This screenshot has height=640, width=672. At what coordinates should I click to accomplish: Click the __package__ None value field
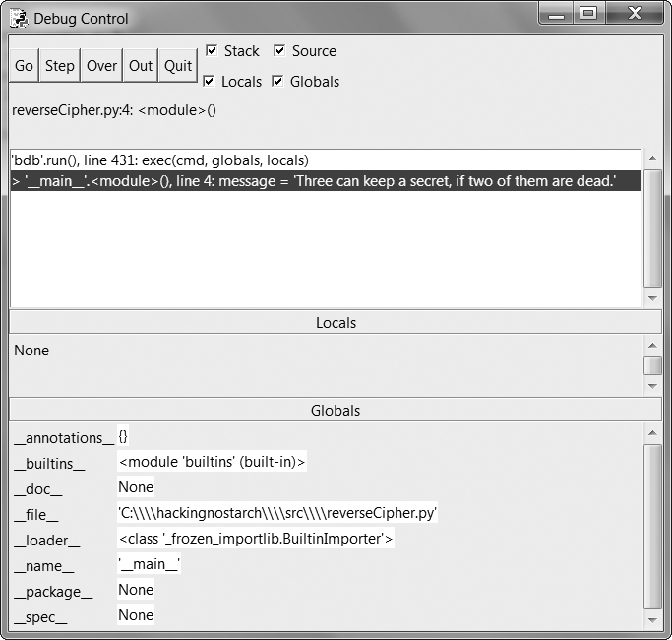136,590
